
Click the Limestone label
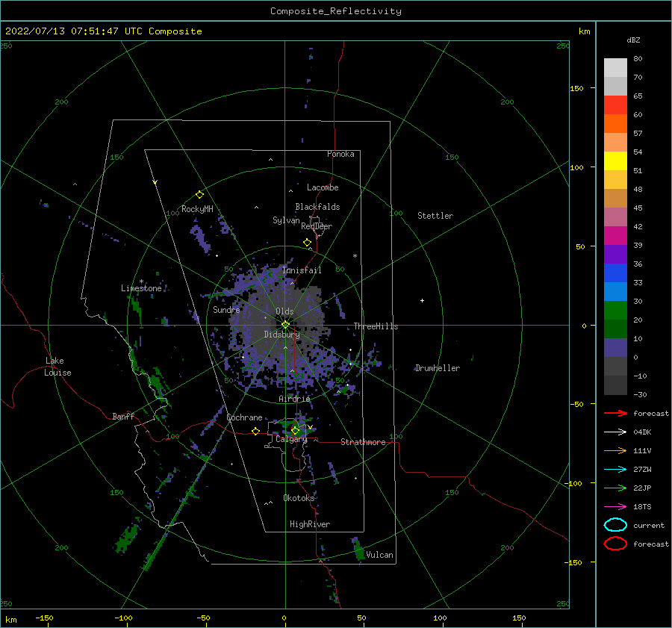141,288
